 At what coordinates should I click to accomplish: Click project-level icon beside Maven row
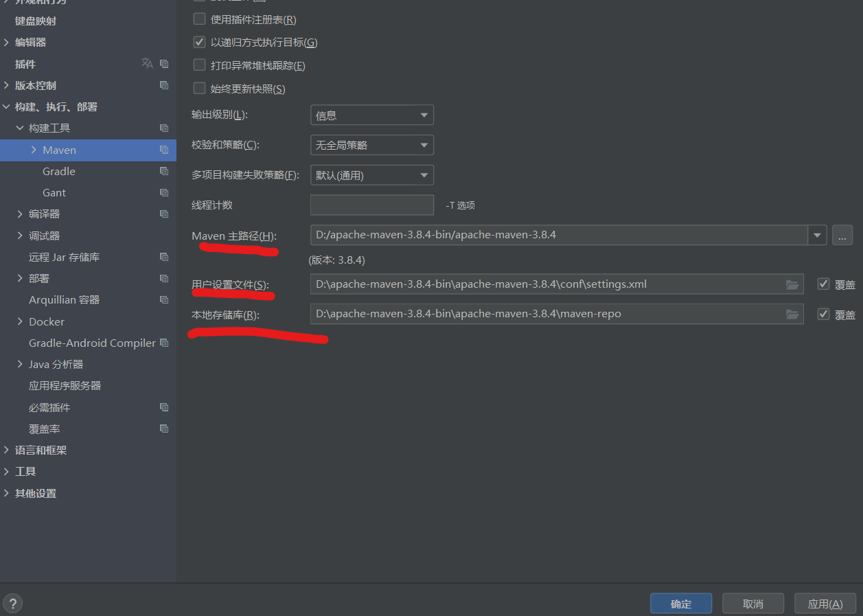pyautogui.click(x=164, y=150)
